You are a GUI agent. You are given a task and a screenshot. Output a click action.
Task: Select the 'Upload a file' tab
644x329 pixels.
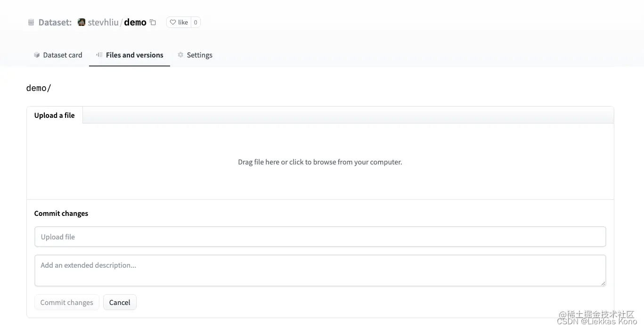(x=55, y=115)
